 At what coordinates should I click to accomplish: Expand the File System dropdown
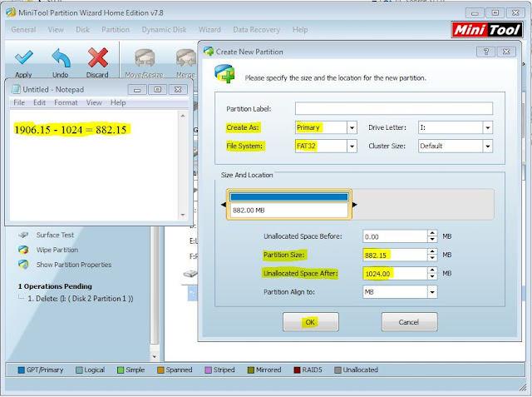pos(352,146)
